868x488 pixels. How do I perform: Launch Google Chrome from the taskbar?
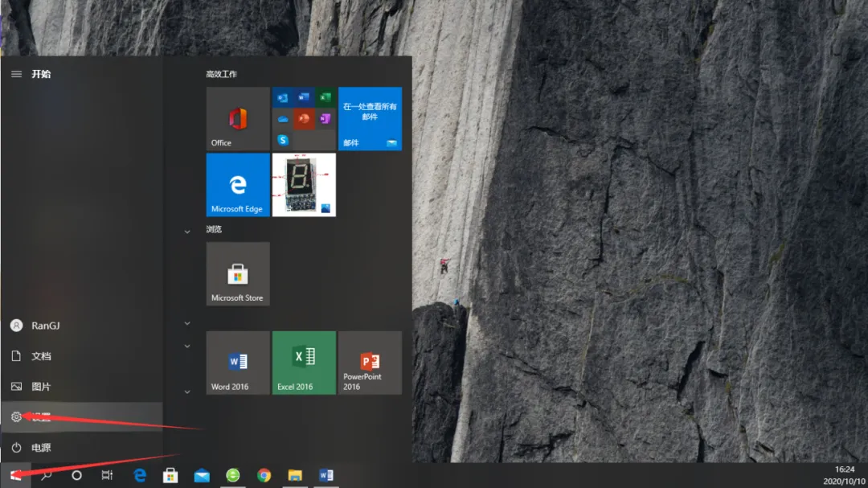click(x=264, y=474)
